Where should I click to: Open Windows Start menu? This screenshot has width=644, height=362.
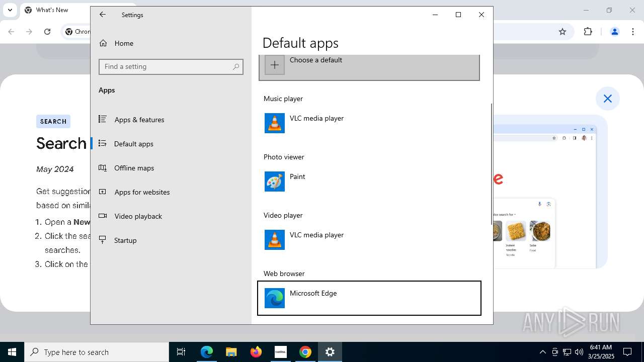(x=12, y=352)
